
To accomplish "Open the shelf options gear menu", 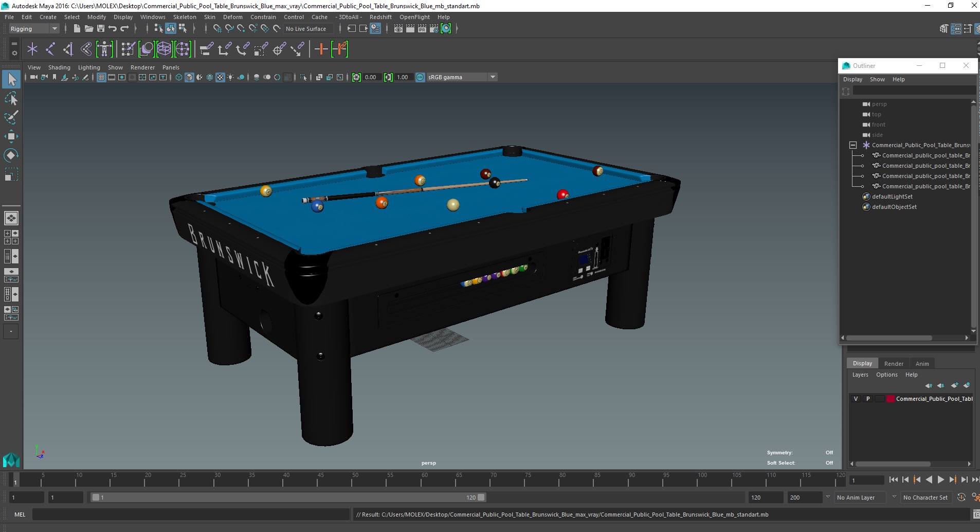I will point(14,53).
